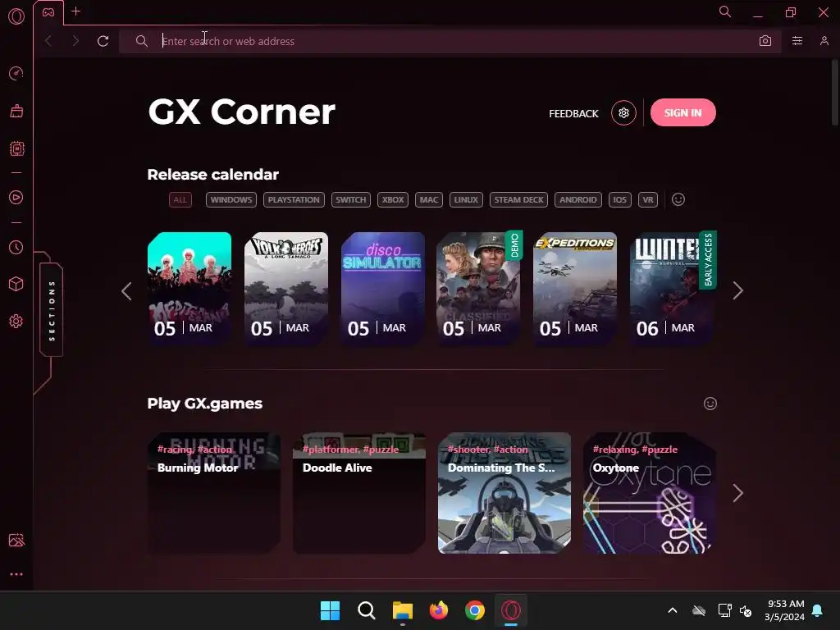The height and width of the screenshot is (630, 840).
Task: Search tabs with the top magnifier icon
Action: [725, 11]
